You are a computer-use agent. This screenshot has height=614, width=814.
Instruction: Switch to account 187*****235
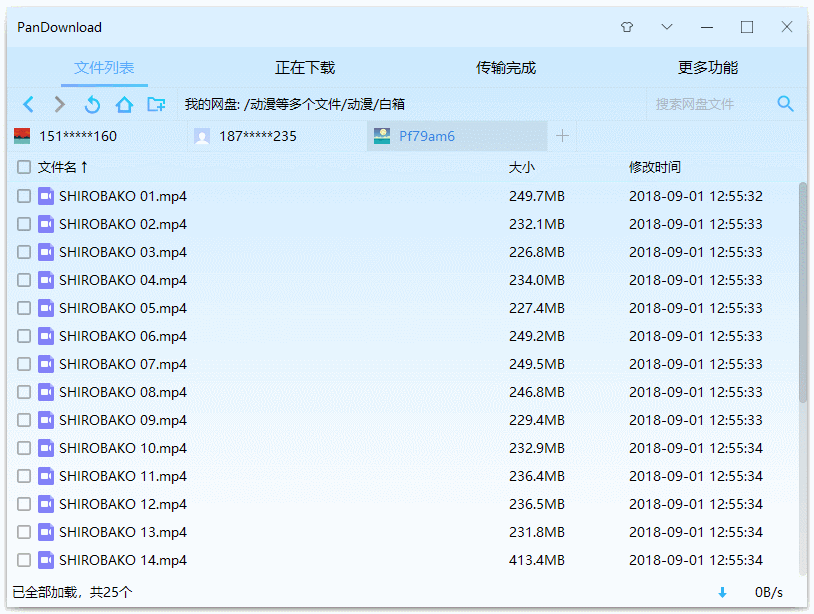259,136
